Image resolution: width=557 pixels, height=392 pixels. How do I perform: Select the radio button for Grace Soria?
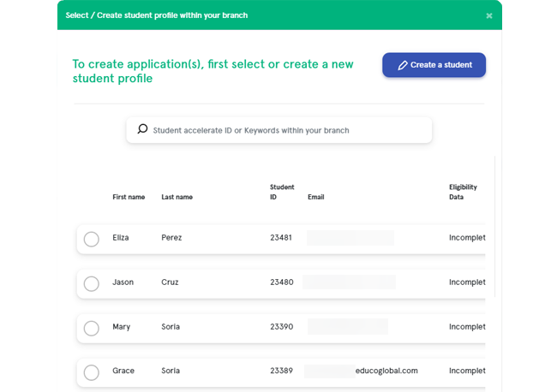92,372
